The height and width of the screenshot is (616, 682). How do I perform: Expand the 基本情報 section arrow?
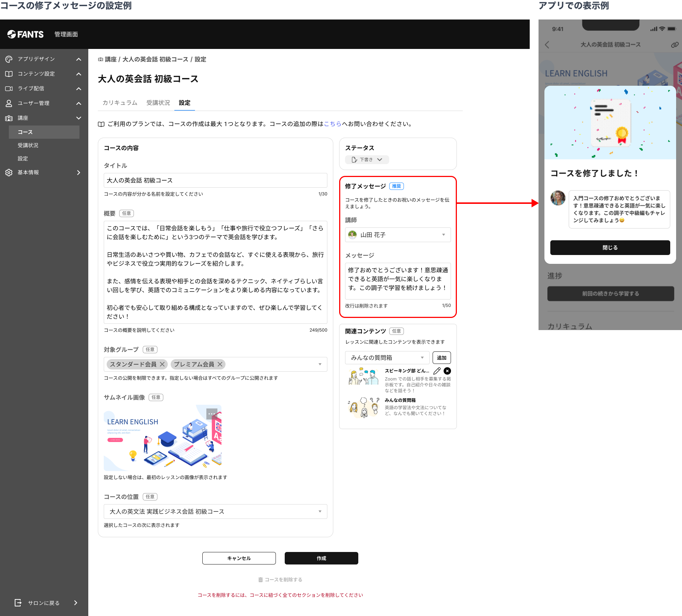[x=79, y=173]
